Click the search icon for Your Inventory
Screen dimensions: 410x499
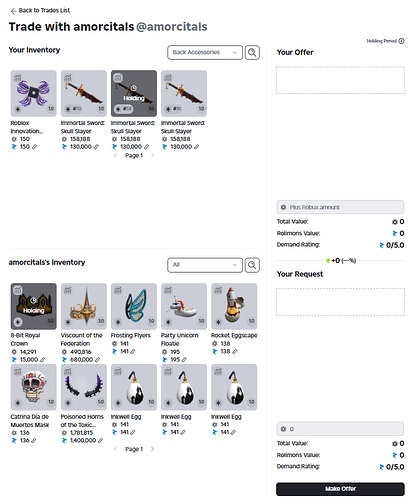252,52
